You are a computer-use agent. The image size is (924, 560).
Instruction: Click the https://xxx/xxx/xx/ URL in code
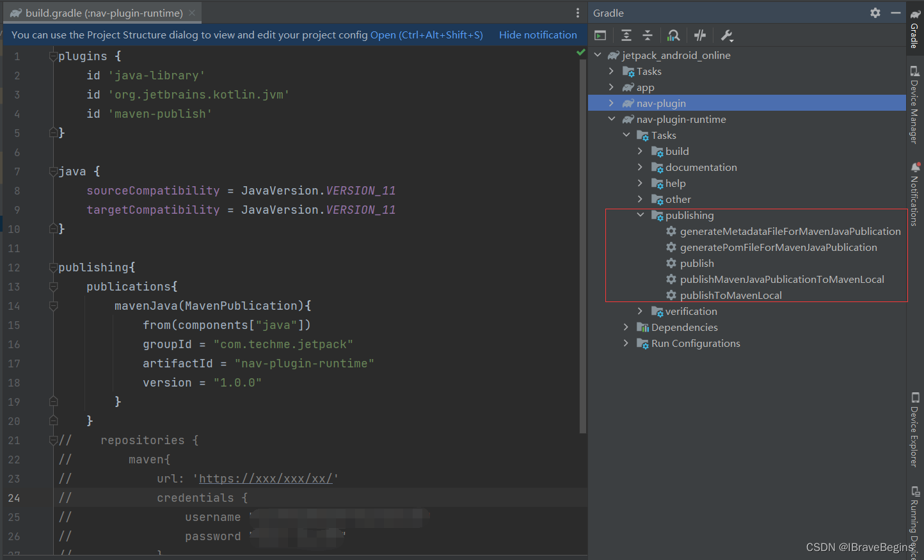[266, 479]
